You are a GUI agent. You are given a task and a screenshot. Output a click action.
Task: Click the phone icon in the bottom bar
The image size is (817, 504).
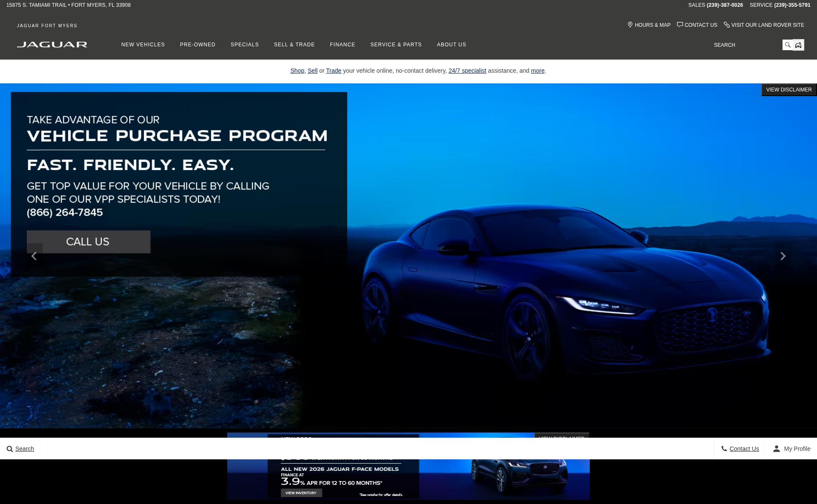[x=724, y=448]
